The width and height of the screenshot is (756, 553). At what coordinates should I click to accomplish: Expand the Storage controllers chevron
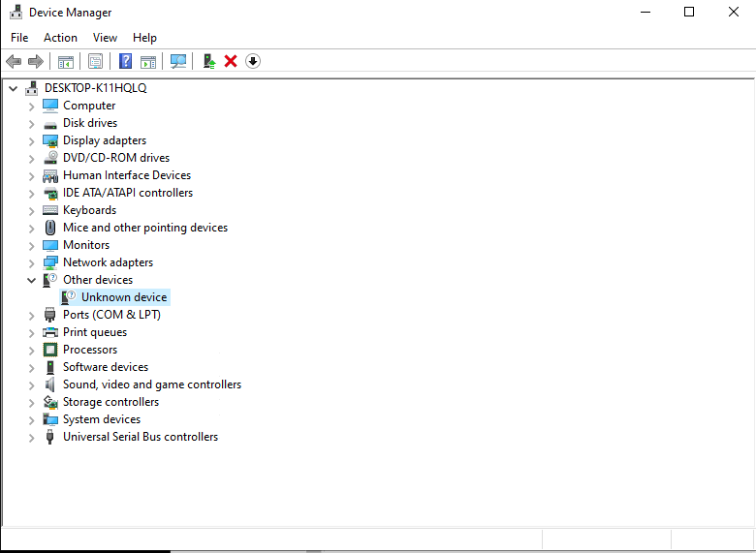[31, 403]
